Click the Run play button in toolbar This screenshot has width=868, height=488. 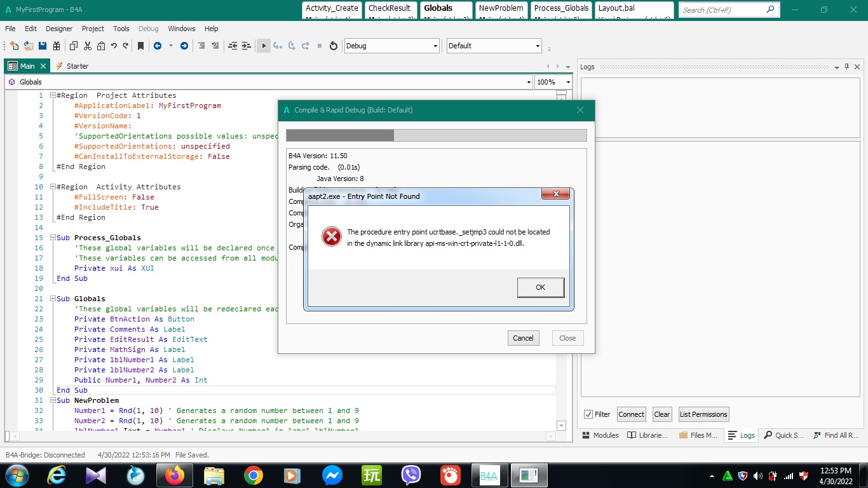click(264, 46)
